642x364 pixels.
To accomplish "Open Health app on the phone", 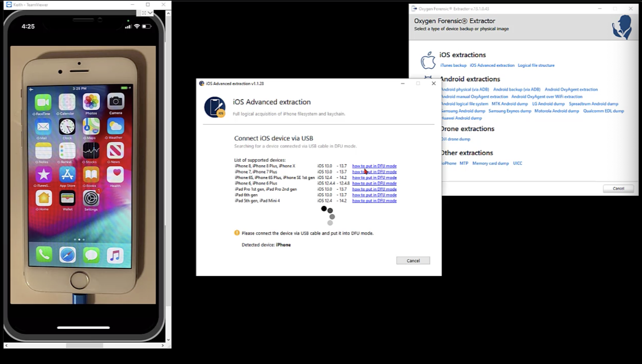I will click(x=115, y=174).
